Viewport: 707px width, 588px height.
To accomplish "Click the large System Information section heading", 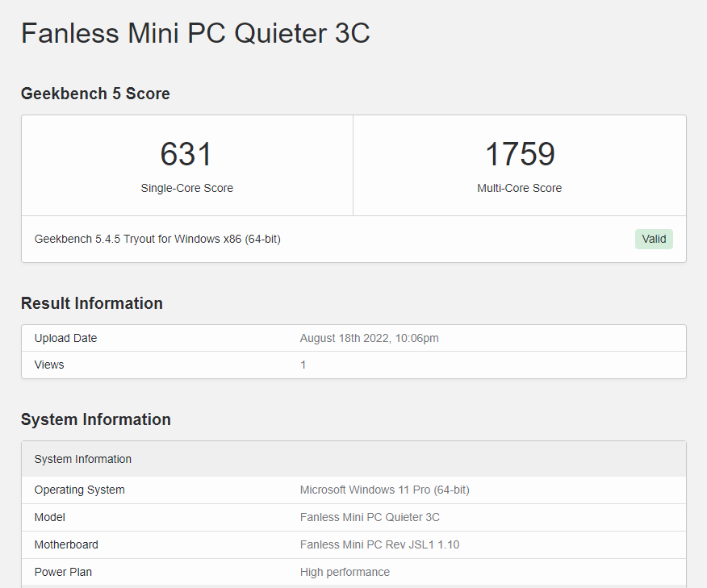I will click(x=95, y=419).
